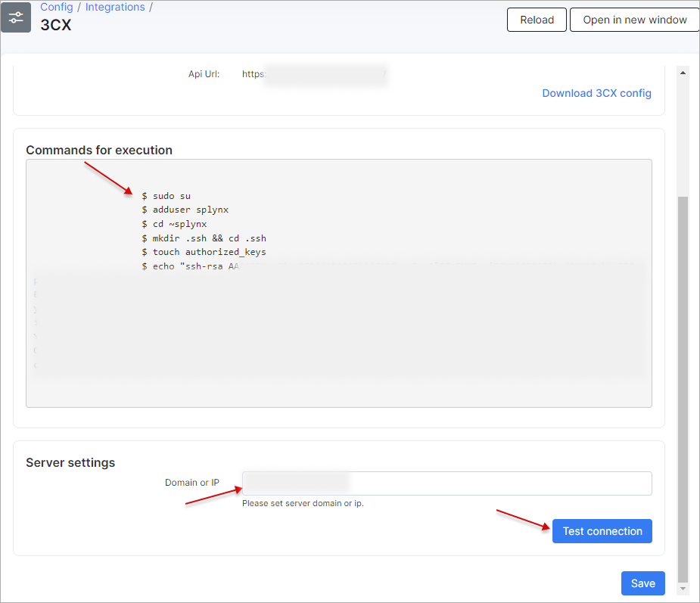The width and height of the screenshot is (700, 603).
Task: Save the 3CX integration settings
Action: click(642, 583)
